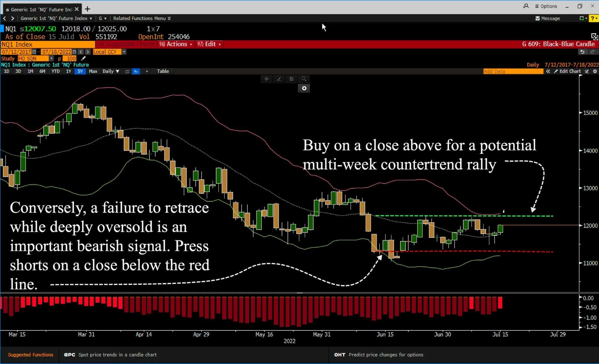Expand the MO SQN study dropdown
The width and height of the screenshot is (599, 364).
tap(51, 58)
